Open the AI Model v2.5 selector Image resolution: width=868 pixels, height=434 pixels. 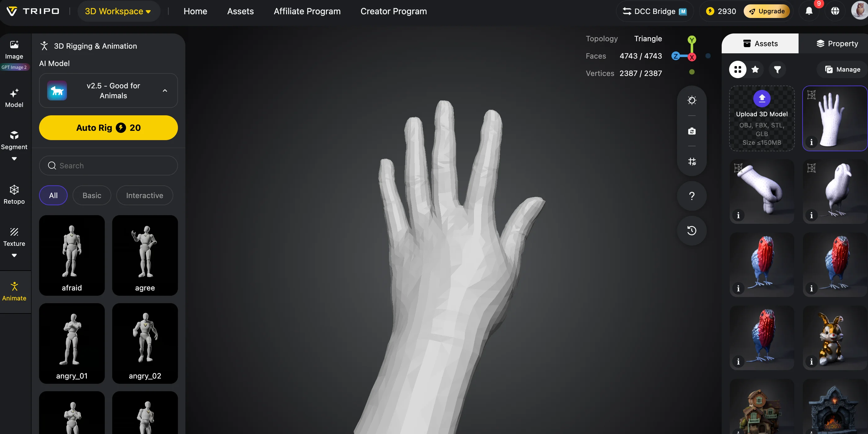pos(108,91)
